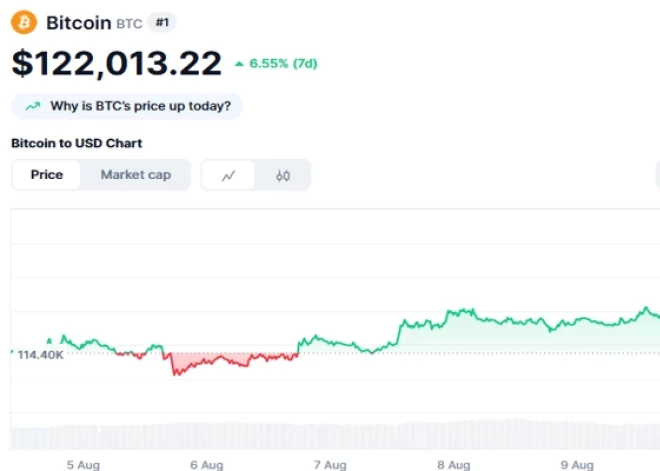
Task: Switch to line chart view icon
Action: (x=229, y=175)
